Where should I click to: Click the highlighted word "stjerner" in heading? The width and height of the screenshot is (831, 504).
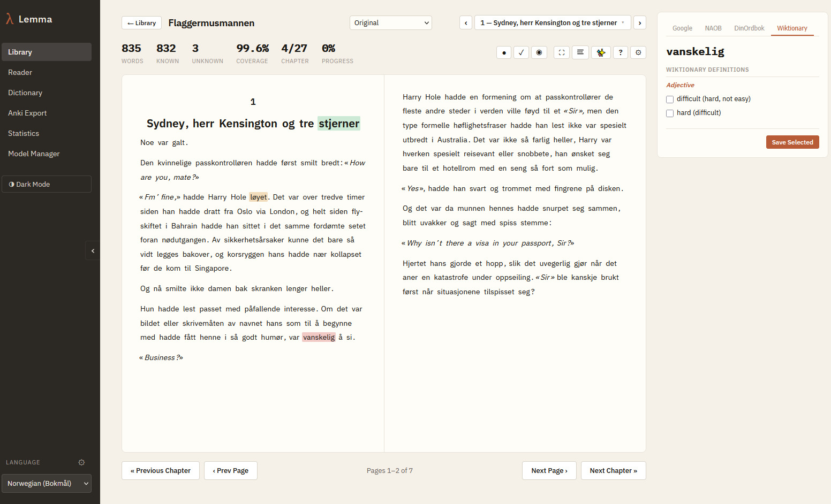(339, 124)
